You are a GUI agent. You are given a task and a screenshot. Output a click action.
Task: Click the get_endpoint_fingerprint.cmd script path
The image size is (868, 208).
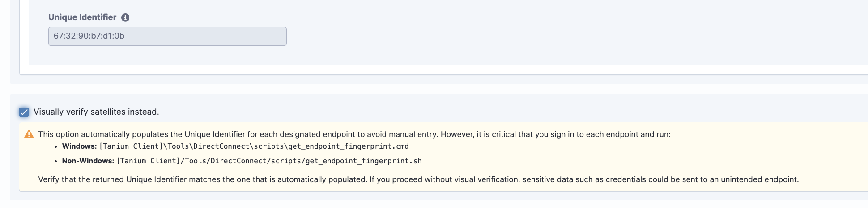(254, 146)
